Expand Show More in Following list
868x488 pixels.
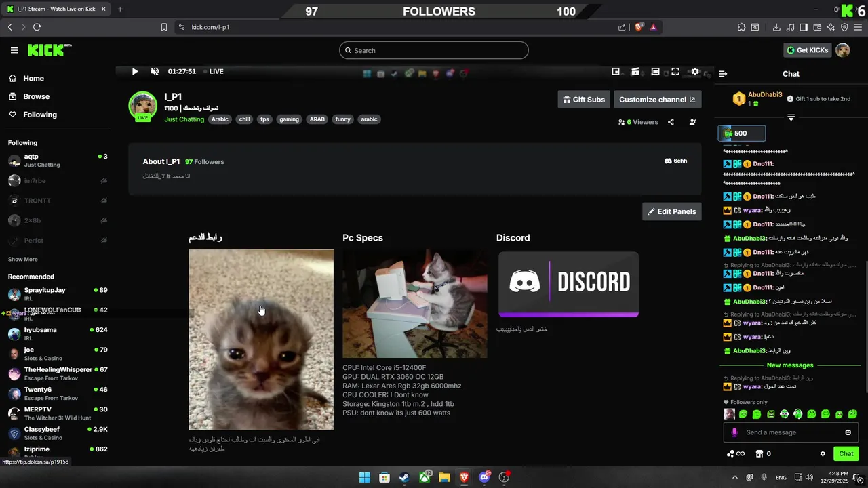click(x=22, y=260)
